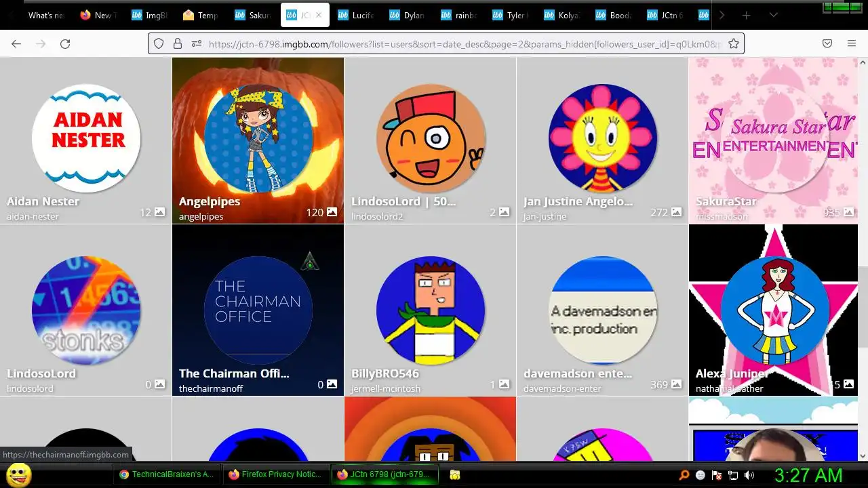The height and width of the screenshot is (488, 868).
Task: Switch to the JCtn 6 tab
Action: pyautogui.click(x=665, y=15)
